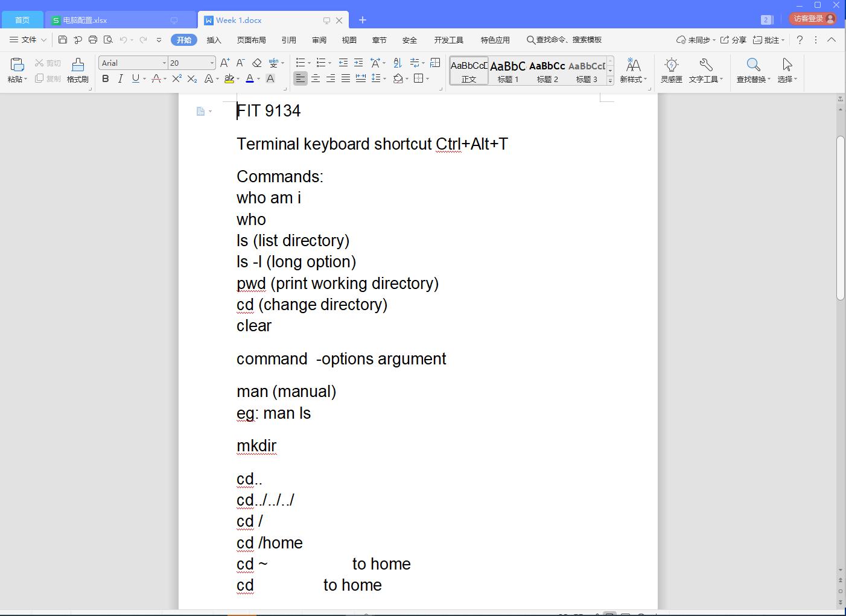This screenshot has height=616, width=846.
Task: Click the sort A-Z icon
Action: [397, 63]
